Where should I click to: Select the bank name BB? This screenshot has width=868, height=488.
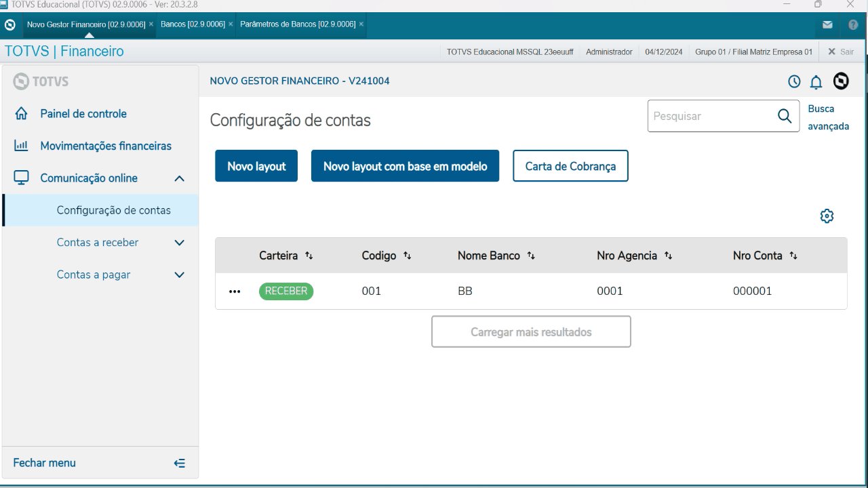[x=465, y=291]
